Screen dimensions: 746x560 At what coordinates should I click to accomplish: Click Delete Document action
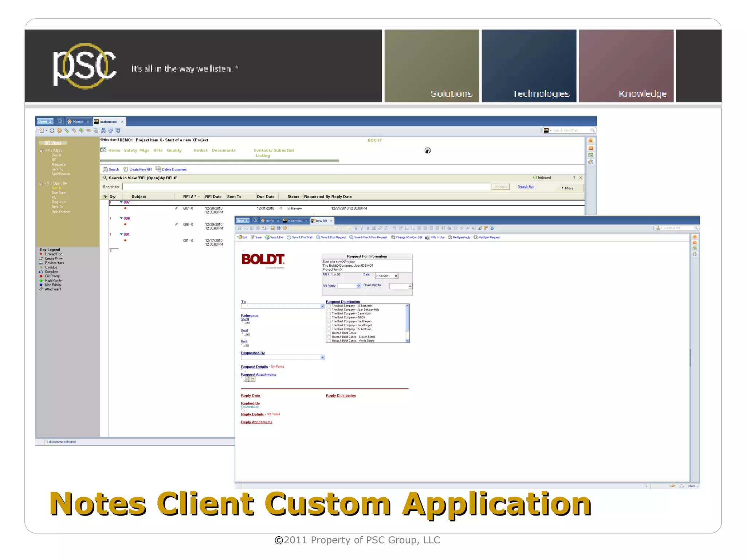(x=171, y=169)
